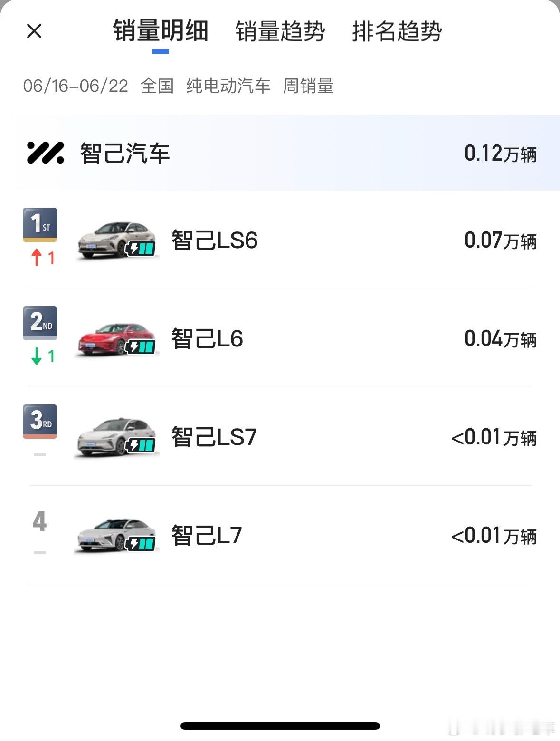This screenshot has height=741, width=560.
Task: Switch to 排名趋势 tab
Action: (397, 31)
